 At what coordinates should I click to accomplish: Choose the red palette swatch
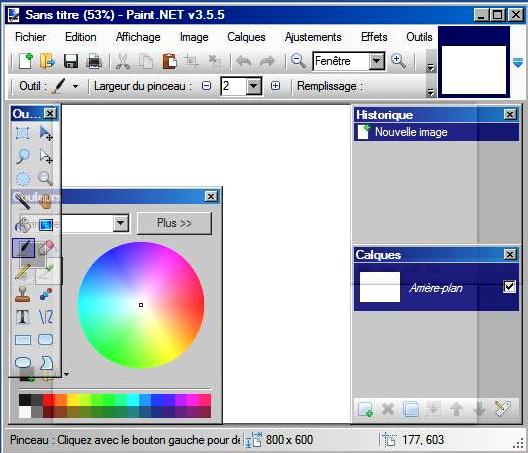point(48,400)
